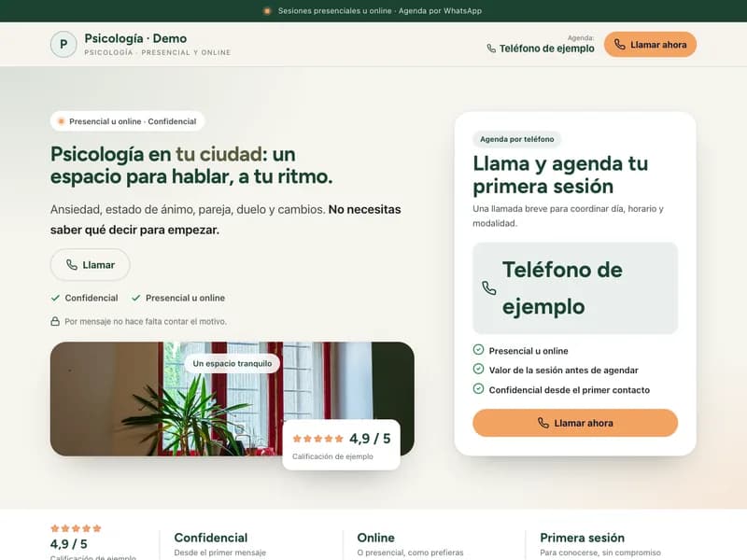
Task: Click the checkmark next to Confidencial
Action: tap(55, 298)
